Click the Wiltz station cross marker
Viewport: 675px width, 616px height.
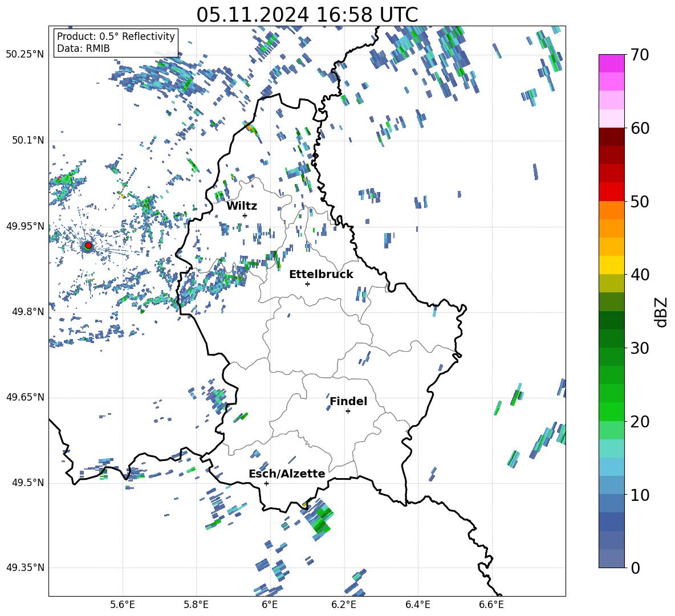click(245, 215)
